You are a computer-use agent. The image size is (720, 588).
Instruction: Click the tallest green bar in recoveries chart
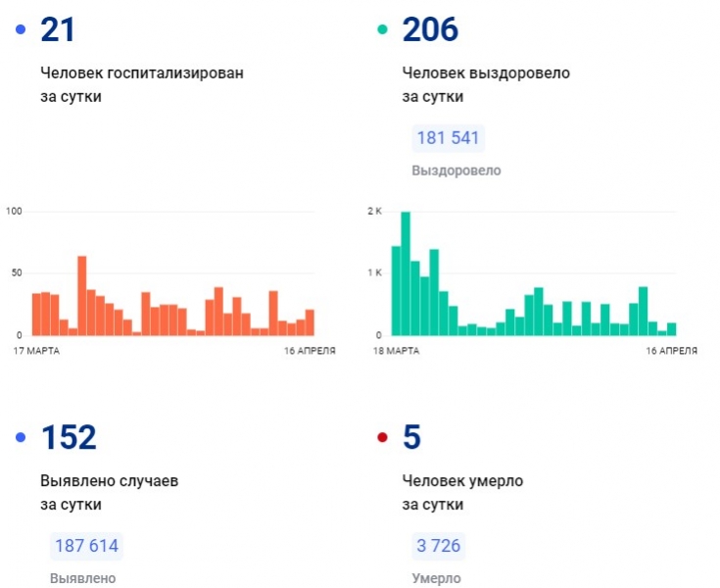pos(406,273)
